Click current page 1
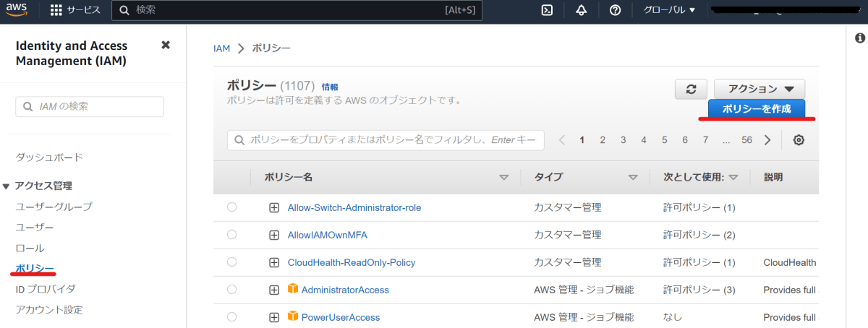Image resolution: width=868 pixels, height=328 pixels. 582,140
